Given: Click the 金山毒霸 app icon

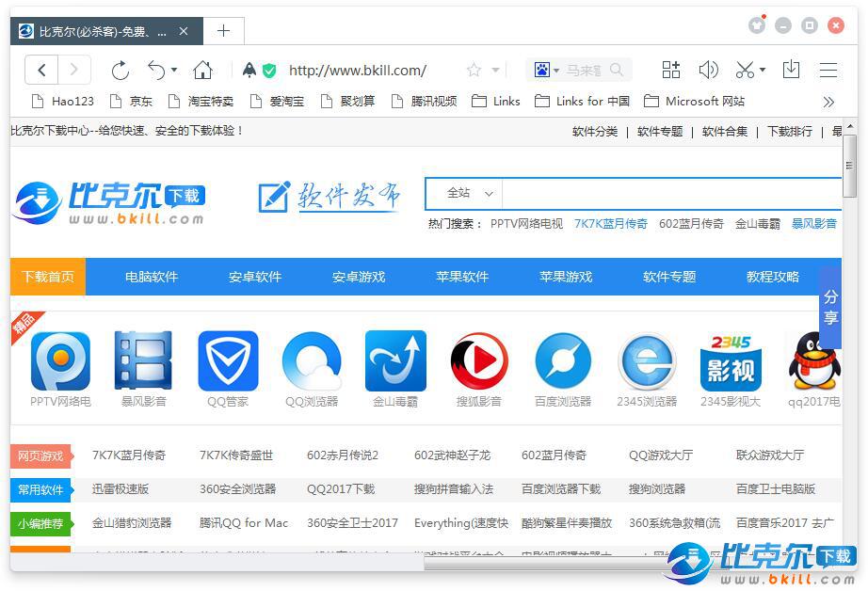Looking at the screenshot, I should (x=395, y=360).
